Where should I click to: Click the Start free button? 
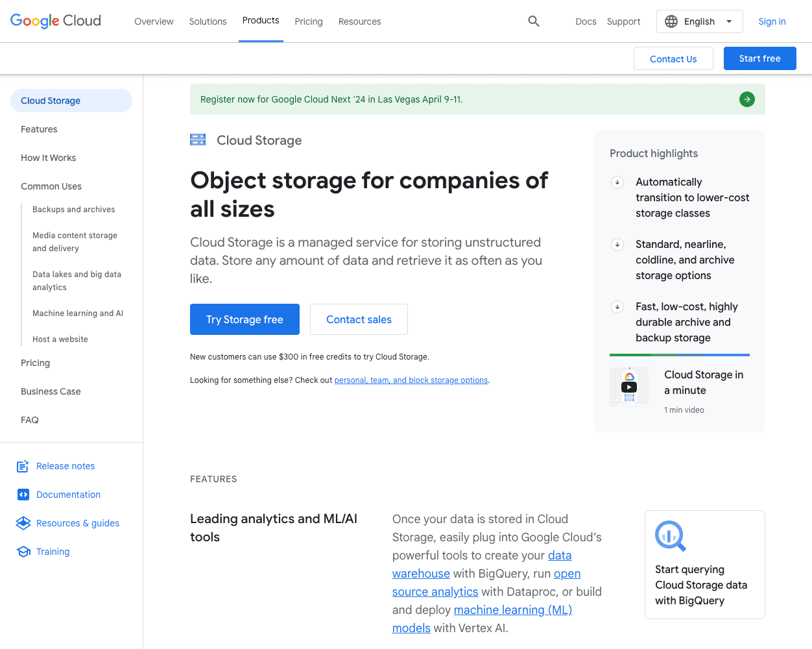coord(760,58)
